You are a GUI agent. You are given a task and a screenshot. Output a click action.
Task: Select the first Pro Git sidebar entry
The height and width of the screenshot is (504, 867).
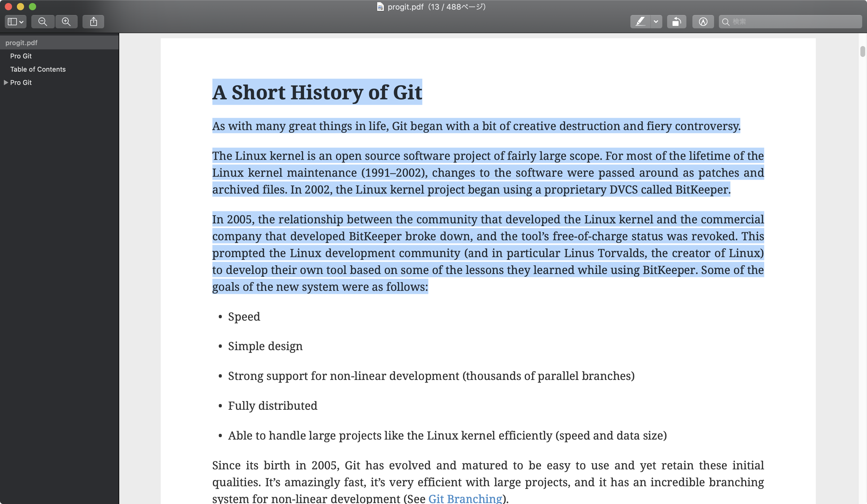[x=21, y=56]
